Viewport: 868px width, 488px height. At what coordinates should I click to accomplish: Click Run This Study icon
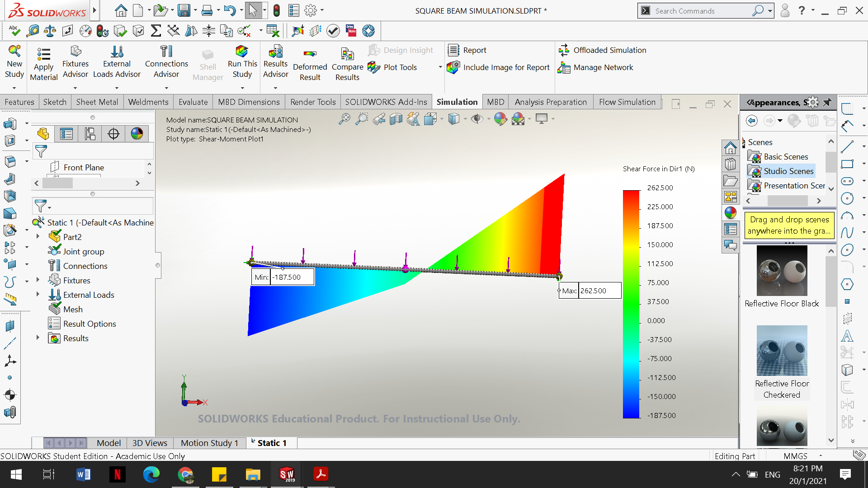242,52
